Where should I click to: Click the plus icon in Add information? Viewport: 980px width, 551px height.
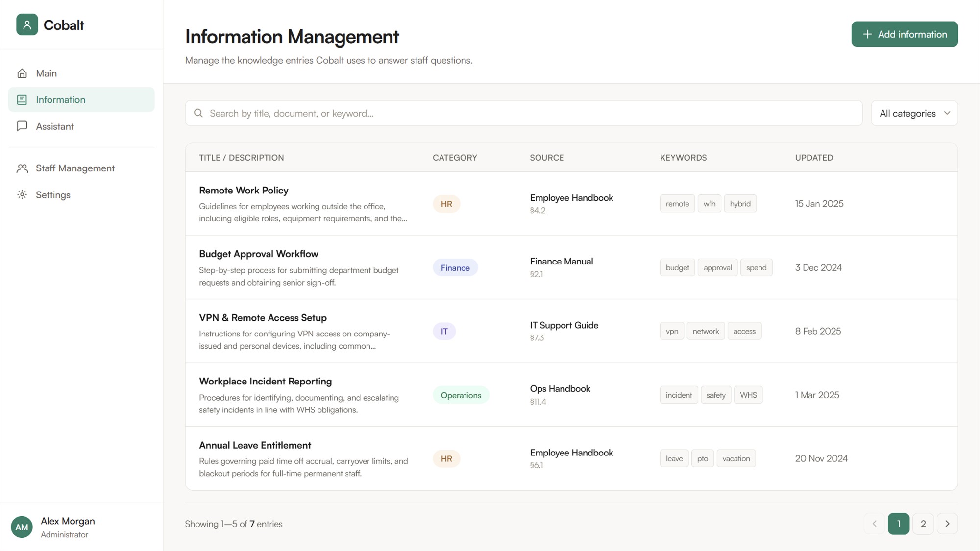pos(867,34)
